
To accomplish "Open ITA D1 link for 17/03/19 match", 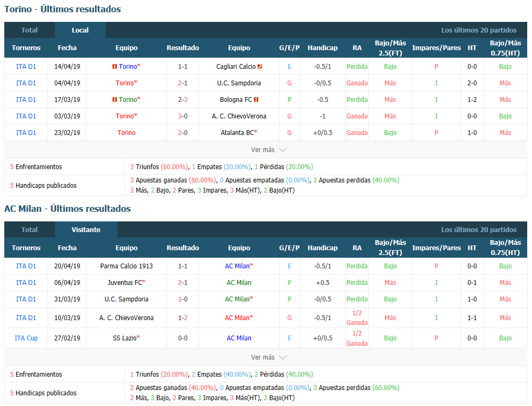I will pyautogui.click(x=26, y=100).
